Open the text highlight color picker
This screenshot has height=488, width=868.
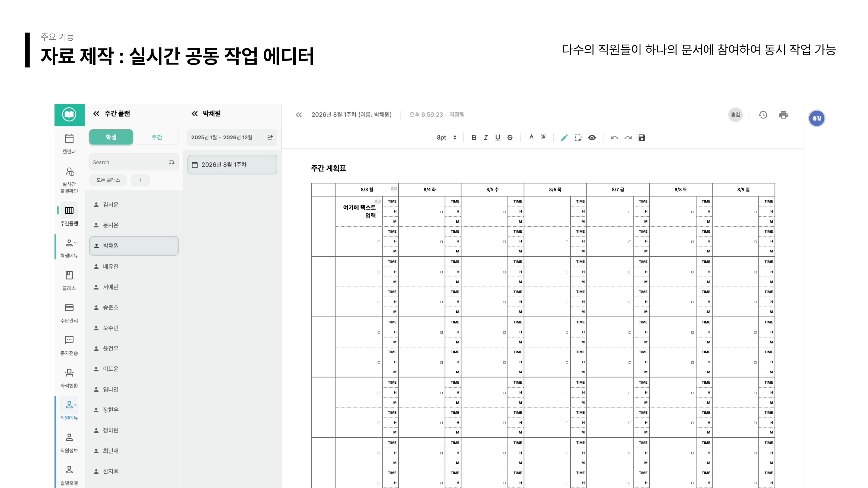544,137
